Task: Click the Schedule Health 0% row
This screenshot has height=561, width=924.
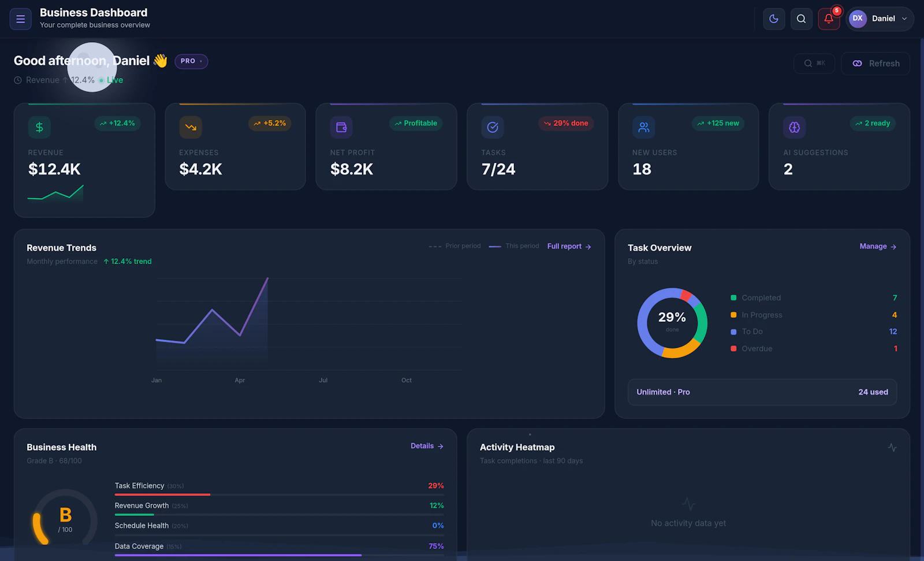Action: click(x=279, y=529)
